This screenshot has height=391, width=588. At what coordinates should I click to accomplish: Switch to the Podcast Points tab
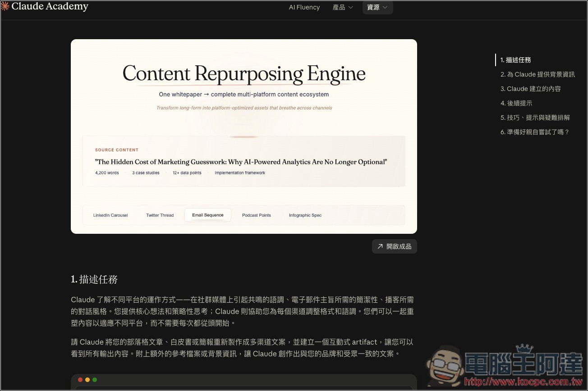pos(257,215)
